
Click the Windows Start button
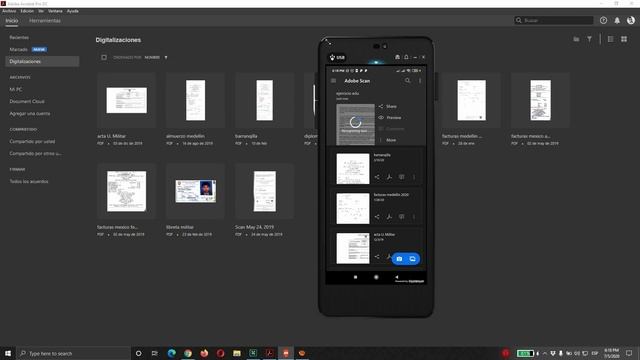click(x=8, y=353)
